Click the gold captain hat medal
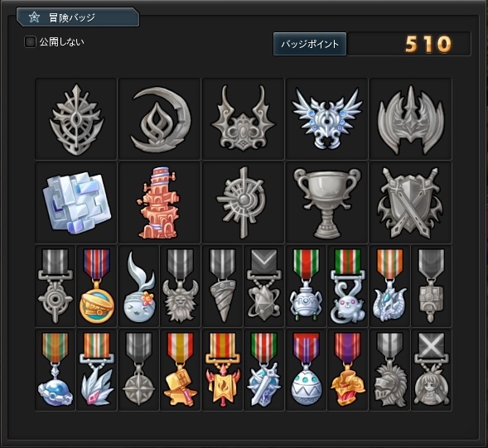The image size is (488, 448). pyautogui.click(x=97, y=286)
